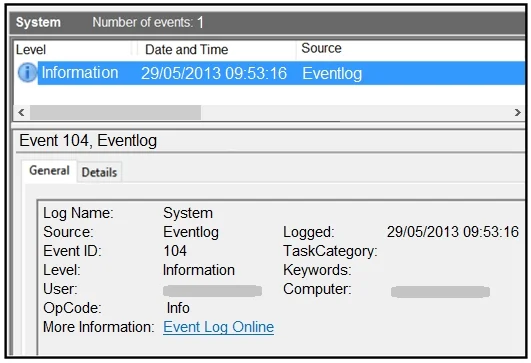Image resolution: width=531 pixels, height=363 pixels.
Task: Sort by the Level column header
Action: click(x=72, y=49)
